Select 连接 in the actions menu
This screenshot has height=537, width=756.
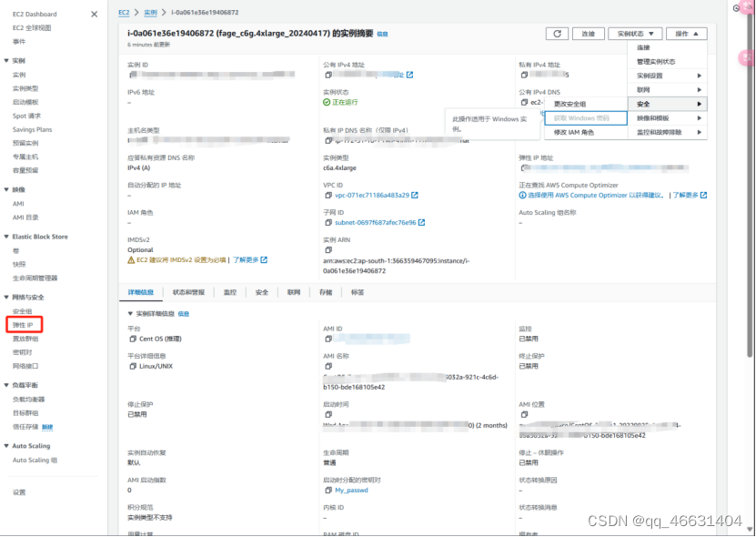pyautogui.click(x=667, y=47)
